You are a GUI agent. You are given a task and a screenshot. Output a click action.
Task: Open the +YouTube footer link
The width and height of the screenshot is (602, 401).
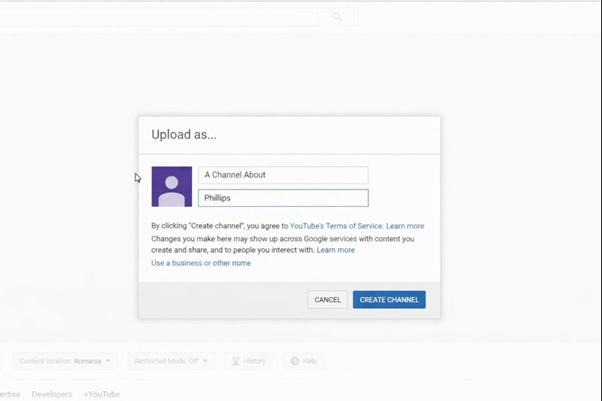click(102, 394)
